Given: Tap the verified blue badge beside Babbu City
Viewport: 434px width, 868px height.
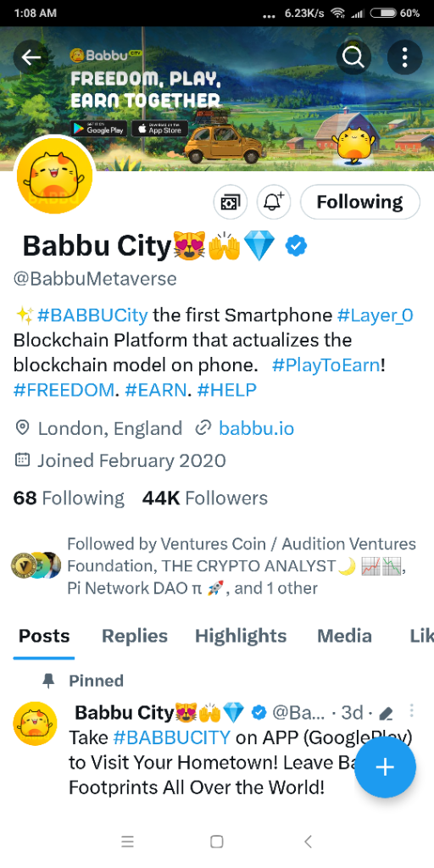Looking at the screenshot, I should 296,246.
